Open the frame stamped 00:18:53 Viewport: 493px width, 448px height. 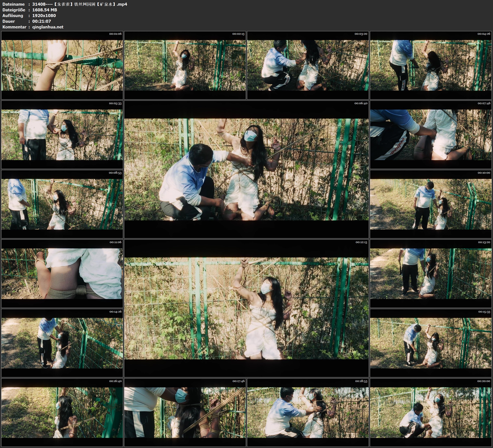click(308, 412)
